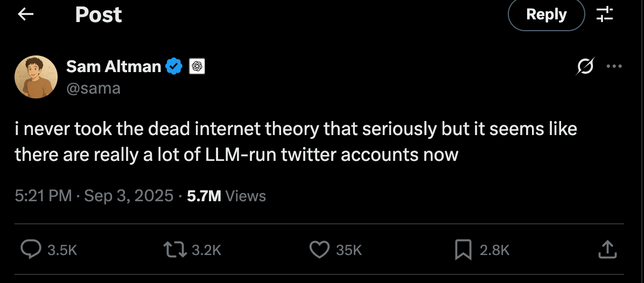This screenshot has height=283, width=644.
Task: Bookmark the post
Action: coord(463,249)
